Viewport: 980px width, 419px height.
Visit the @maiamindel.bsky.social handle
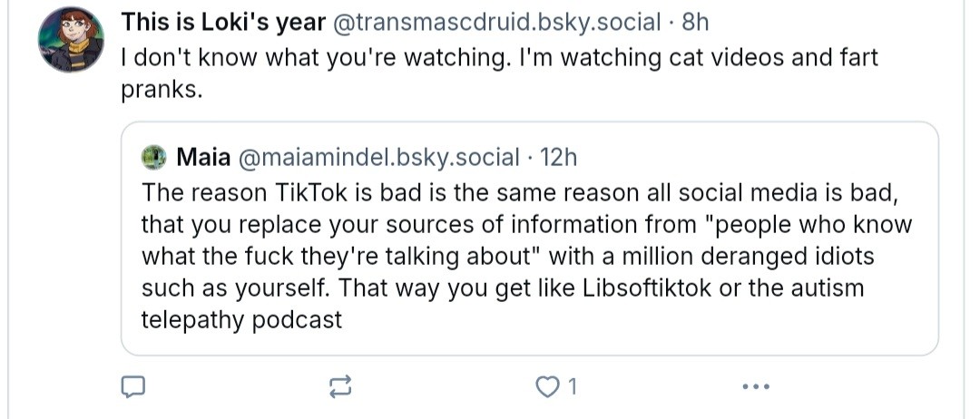[378, 158]
